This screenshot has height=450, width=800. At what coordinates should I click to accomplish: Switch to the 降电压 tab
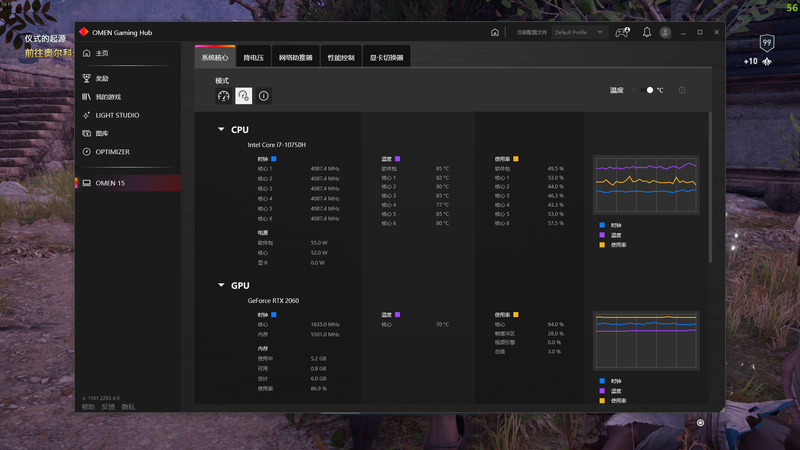pos(254,58)
